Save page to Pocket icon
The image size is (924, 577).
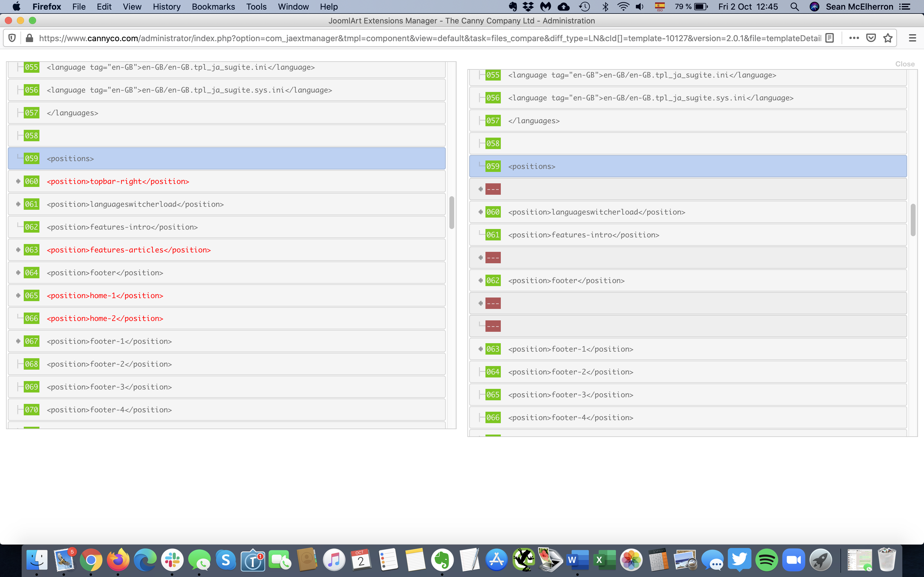coord(871,38)
